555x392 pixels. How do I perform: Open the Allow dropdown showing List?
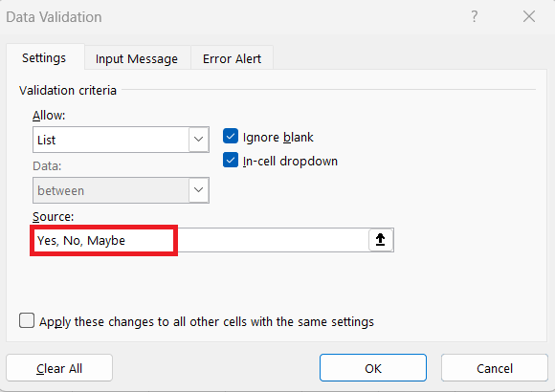121,140
